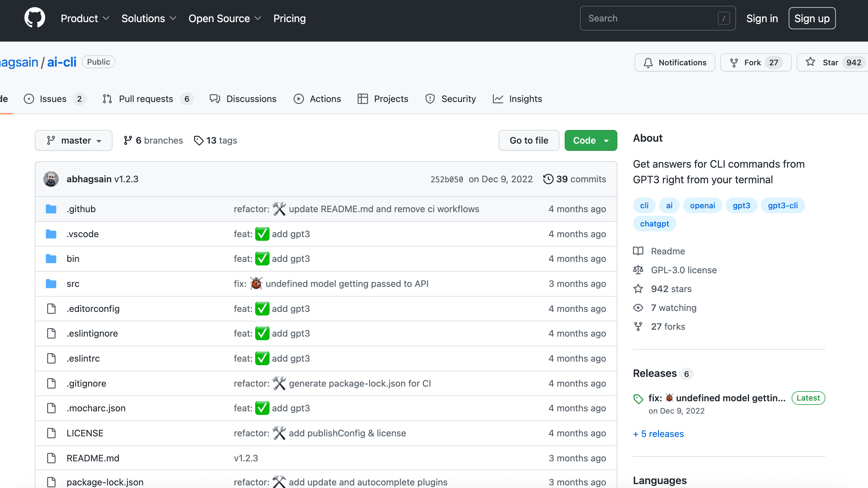Click the Fork icon button
This screenshot has height=488, width=868.
(734, 63)
